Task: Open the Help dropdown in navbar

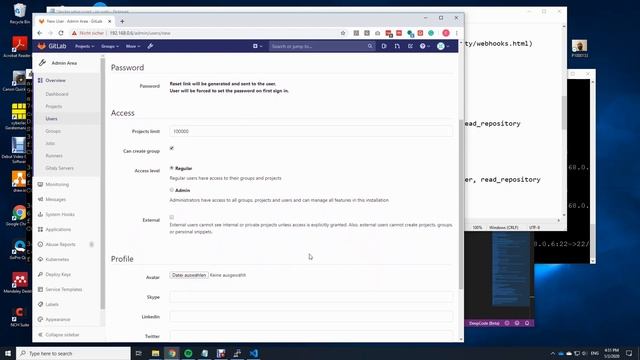Action: (424, 46)
